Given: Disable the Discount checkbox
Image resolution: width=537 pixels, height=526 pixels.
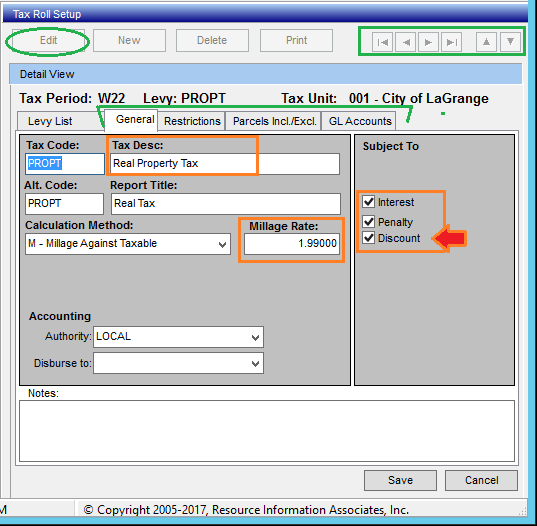Looking at the screenshot, I should 369,237.
